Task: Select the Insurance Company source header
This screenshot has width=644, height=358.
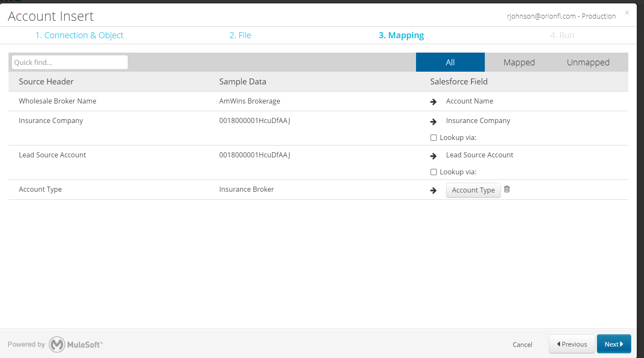Action: (51, 120)
